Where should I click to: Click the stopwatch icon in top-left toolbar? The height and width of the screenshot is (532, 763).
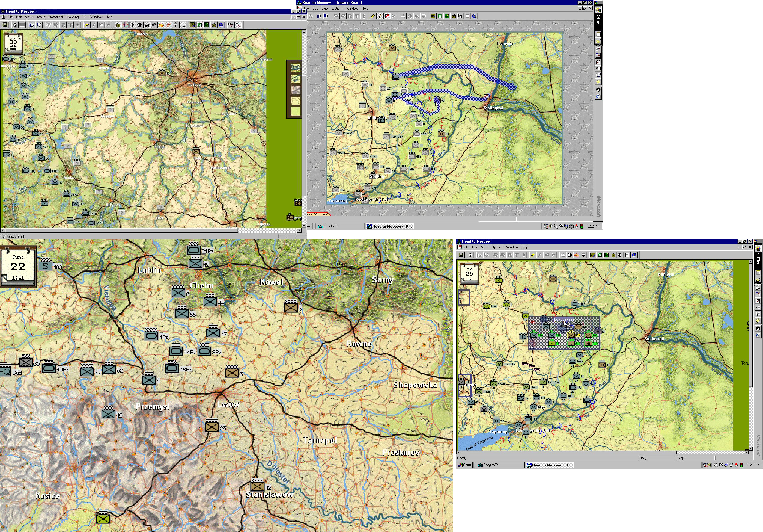15,25
